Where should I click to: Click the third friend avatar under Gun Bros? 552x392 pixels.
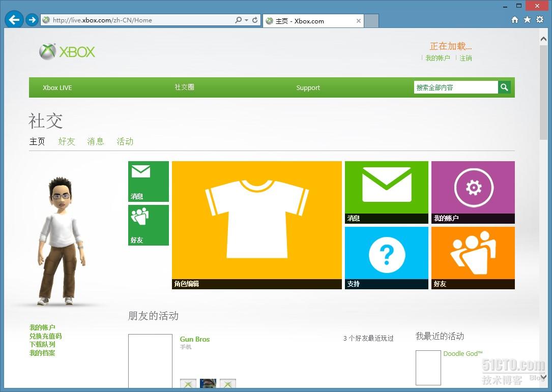[x=228, y=383]
